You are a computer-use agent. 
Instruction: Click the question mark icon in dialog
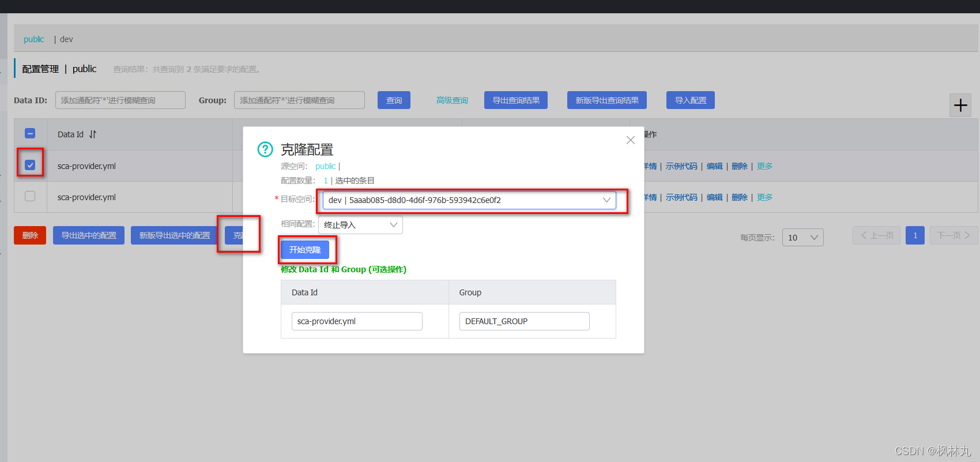(x=265, y=149)
